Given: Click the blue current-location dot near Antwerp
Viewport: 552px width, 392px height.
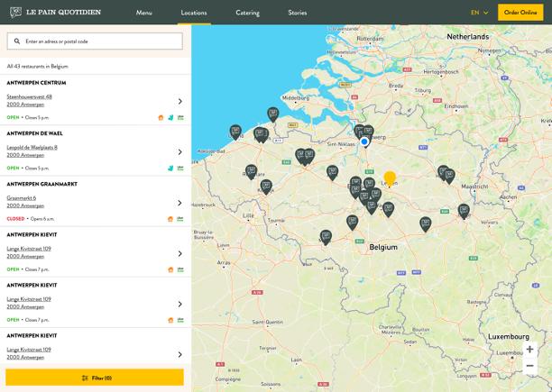Looking at the screenshot, I should coord(364,141).
